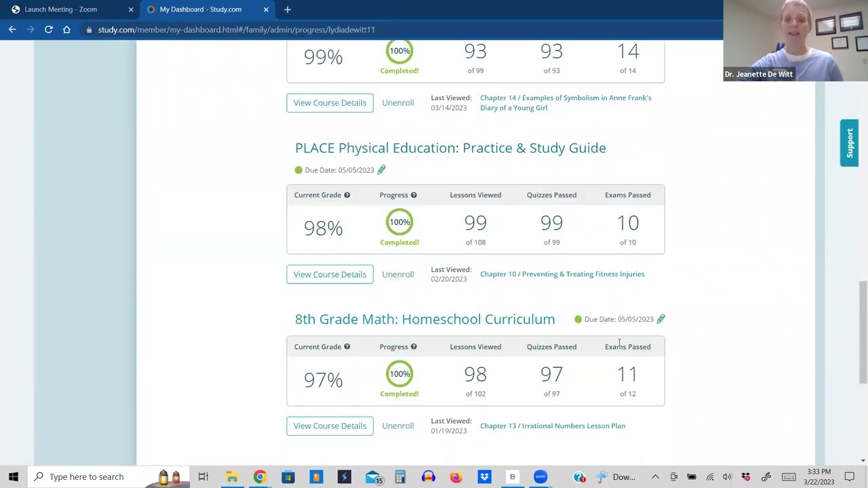View Course Details for PLACE Physical Education

coord(330,274)
